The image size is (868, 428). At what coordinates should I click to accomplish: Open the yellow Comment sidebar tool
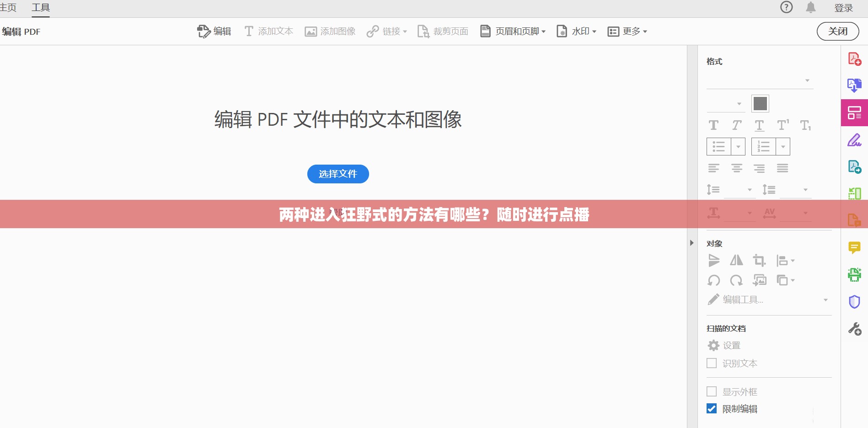(854, 247)
